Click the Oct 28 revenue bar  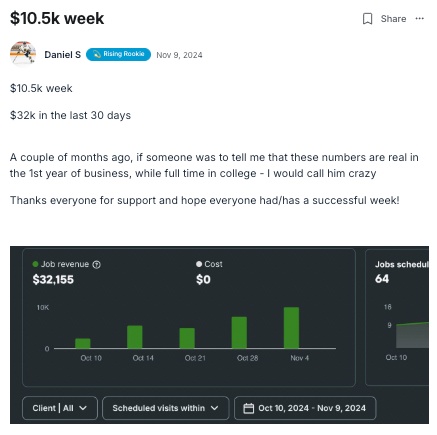tap(239, 332)
